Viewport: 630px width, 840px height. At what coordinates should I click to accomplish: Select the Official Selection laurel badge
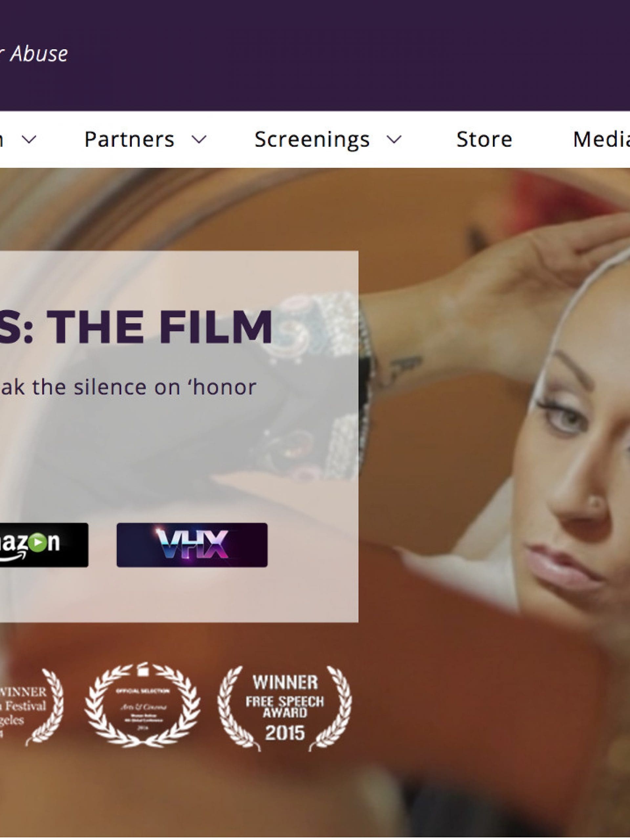pyautogui.click(x=142, y=705)
